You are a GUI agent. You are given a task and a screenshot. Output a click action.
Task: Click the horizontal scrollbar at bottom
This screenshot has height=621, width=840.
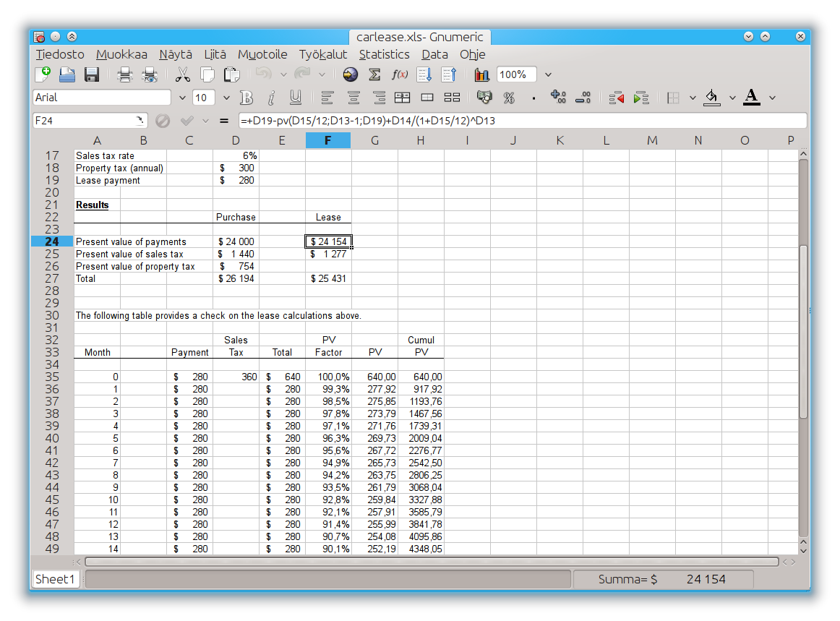[x=432, y=562]
